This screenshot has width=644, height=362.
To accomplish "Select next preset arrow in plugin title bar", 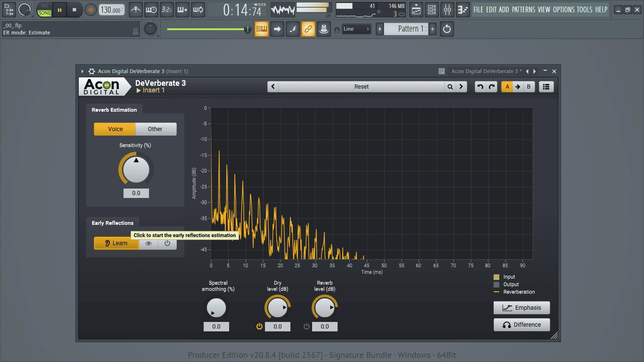I will 534,71.
